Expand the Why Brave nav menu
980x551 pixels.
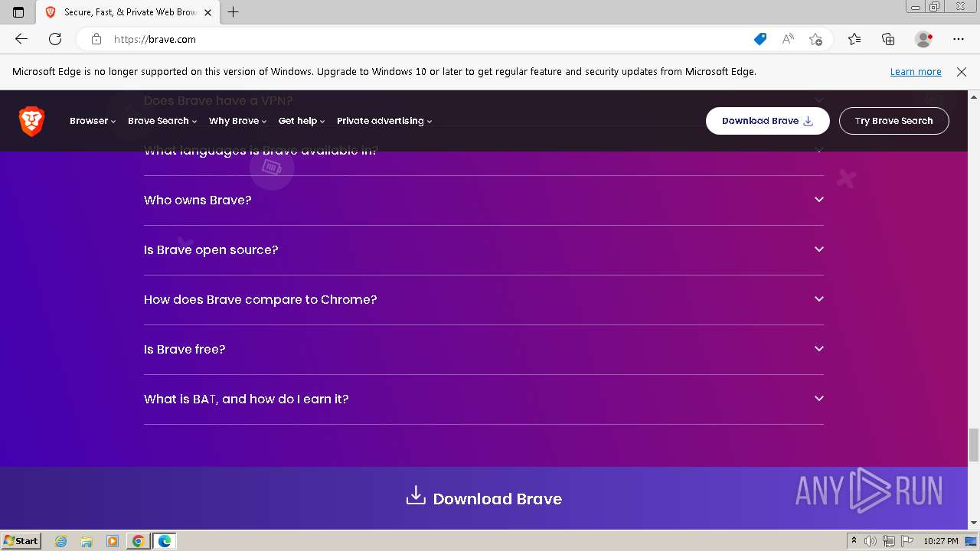tap(237, 121)
